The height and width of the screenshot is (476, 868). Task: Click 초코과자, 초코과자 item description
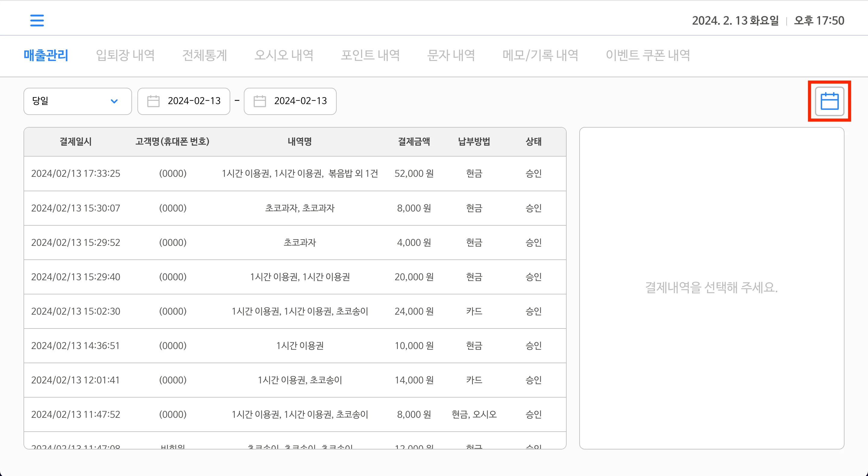pyautogui.click(x=300, y=208)
